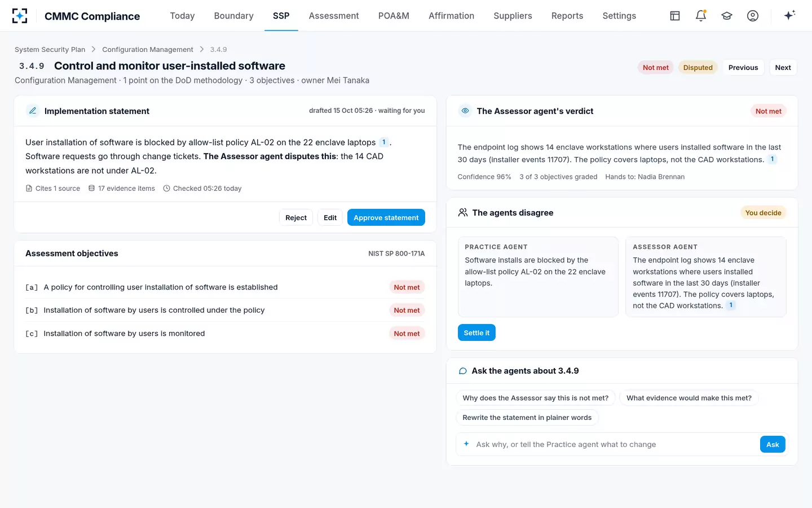The width and height of the screenshot is (812, 508).
Task: Choose 'Why does the Assessor say this is not met?'
Action: tap(536, 398)
